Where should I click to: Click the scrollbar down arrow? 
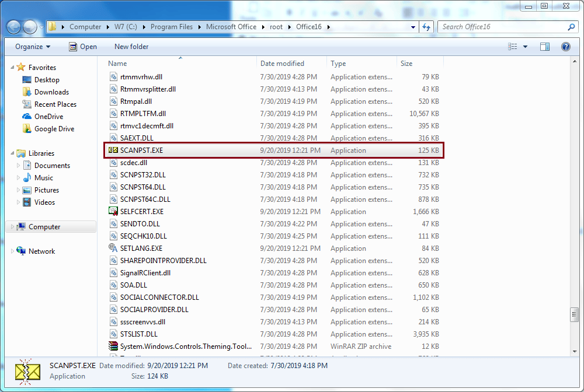[574, 351]
